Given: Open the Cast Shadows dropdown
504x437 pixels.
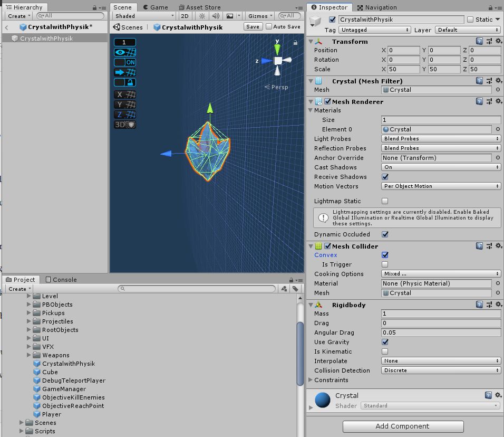Looking at the screenshot, I should coord(441,167).
